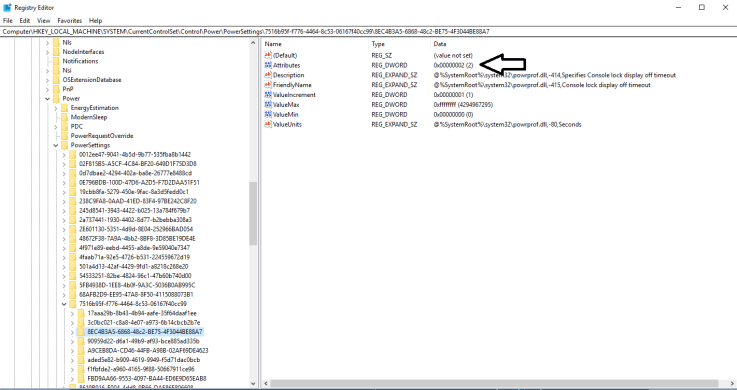
Task: Click the Power key folder icon
Action: click(56, 99)
